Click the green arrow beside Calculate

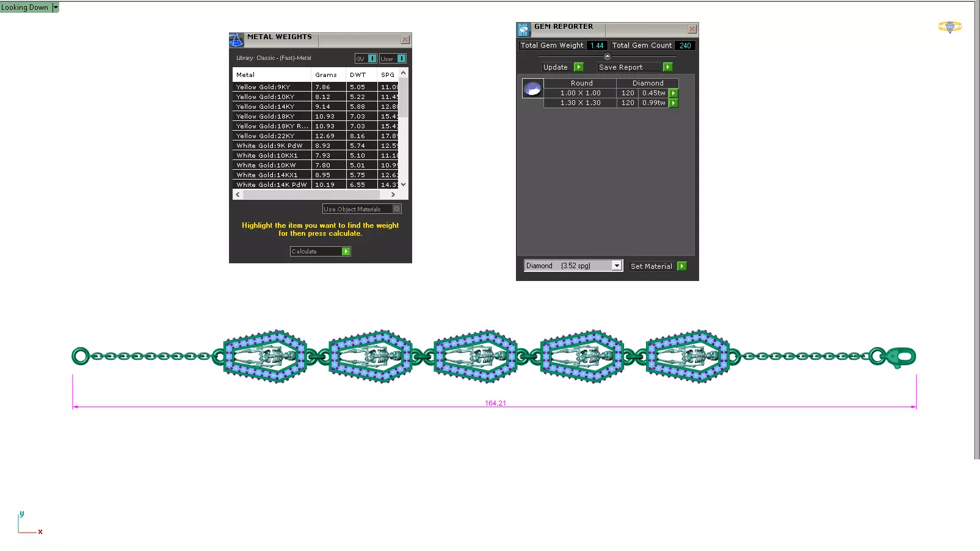(346, 252)
